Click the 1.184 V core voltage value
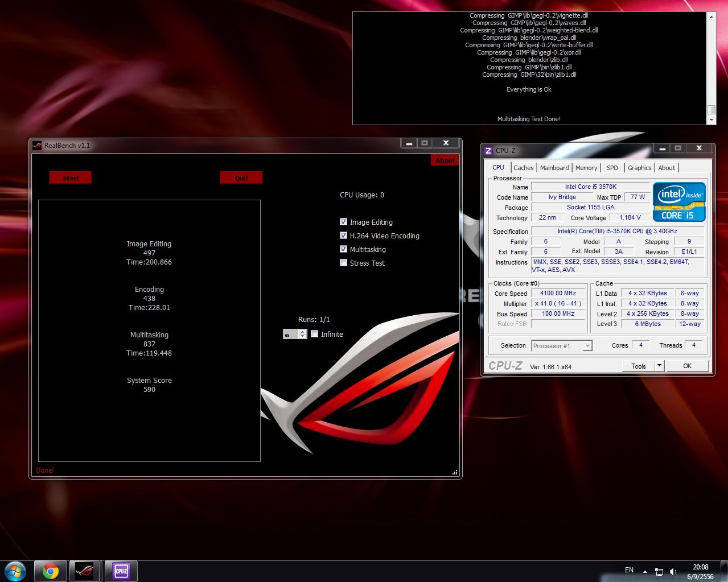This screenshot has width=728, height=582. pos(630,217)
